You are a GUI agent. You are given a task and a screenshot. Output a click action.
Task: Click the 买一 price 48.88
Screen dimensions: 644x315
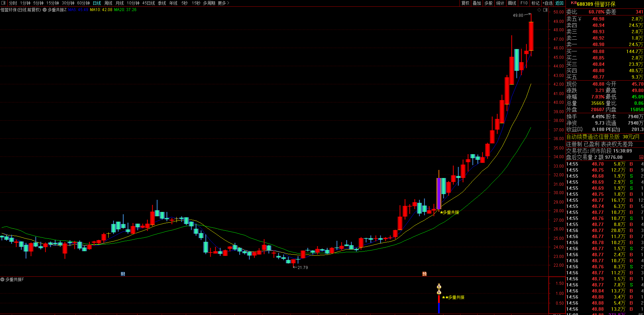tap(598, 51)
